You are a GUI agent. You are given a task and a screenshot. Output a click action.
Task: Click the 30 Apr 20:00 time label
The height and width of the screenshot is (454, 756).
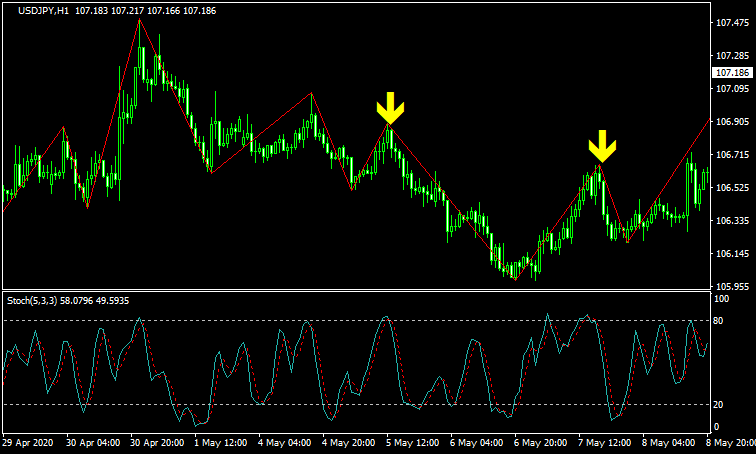tap(157, 442)
